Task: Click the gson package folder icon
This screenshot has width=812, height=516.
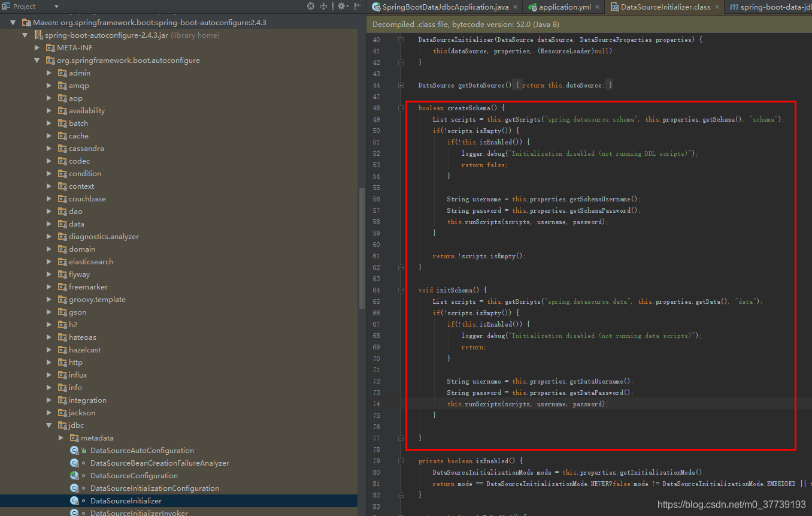Action: coord(62,312)
